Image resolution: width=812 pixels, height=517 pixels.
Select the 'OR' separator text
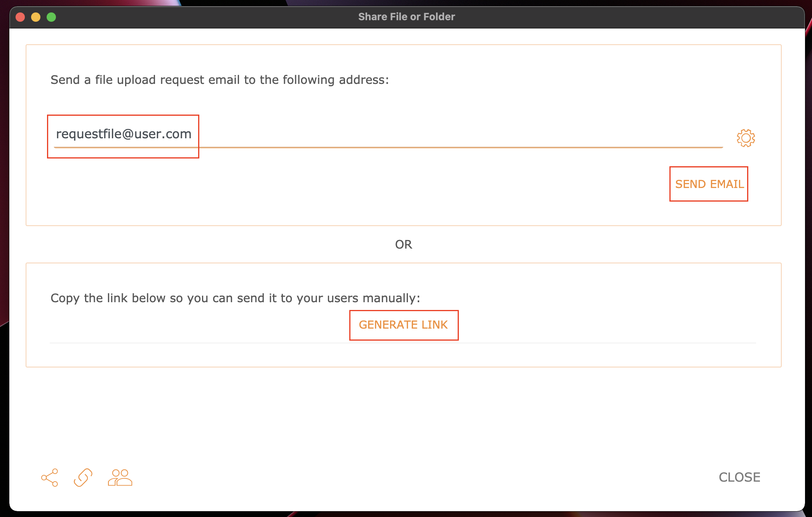tap(403, 244)
